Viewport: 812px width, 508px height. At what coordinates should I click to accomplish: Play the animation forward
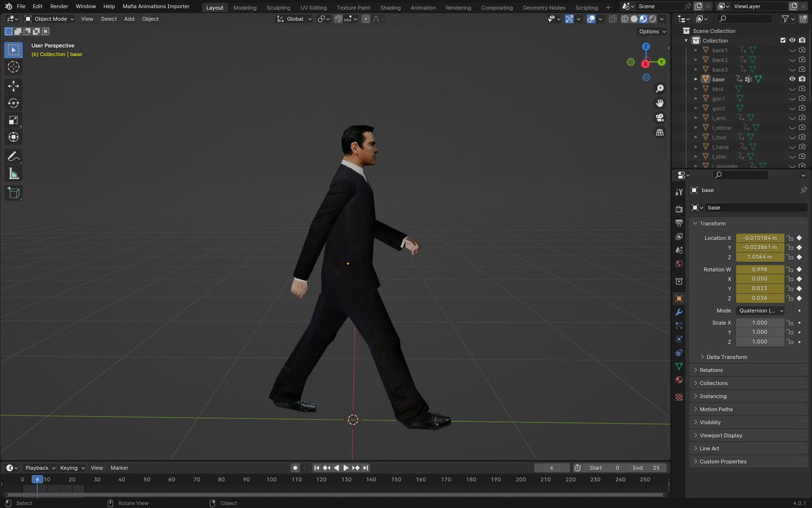coord(346,468)
